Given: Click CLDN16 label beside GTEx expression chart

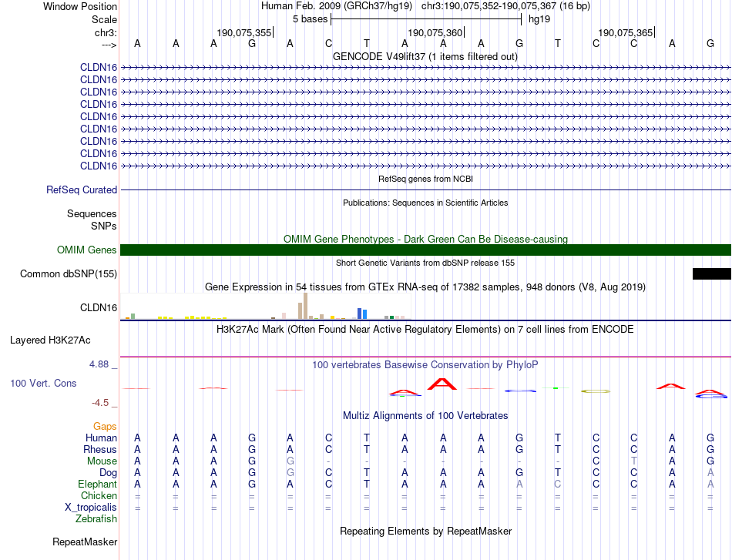Looking at the screenshot, I should 99,307.
